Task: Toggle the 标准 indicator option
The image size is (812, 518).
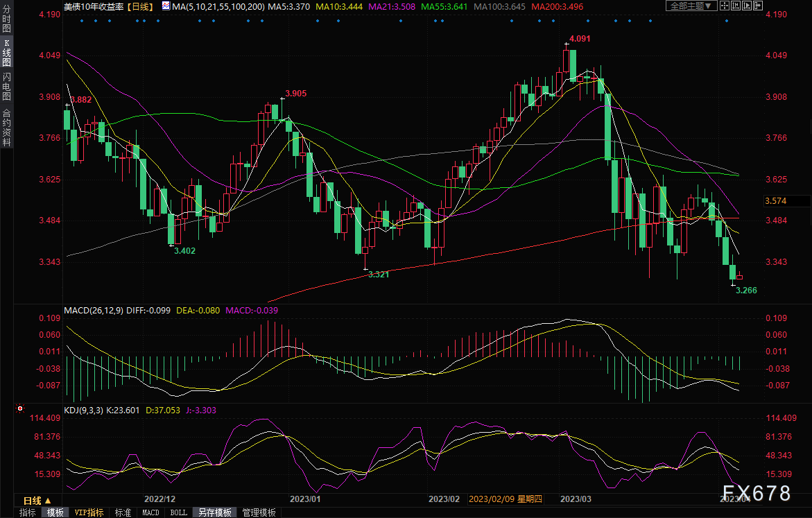Action: point(123,512)
